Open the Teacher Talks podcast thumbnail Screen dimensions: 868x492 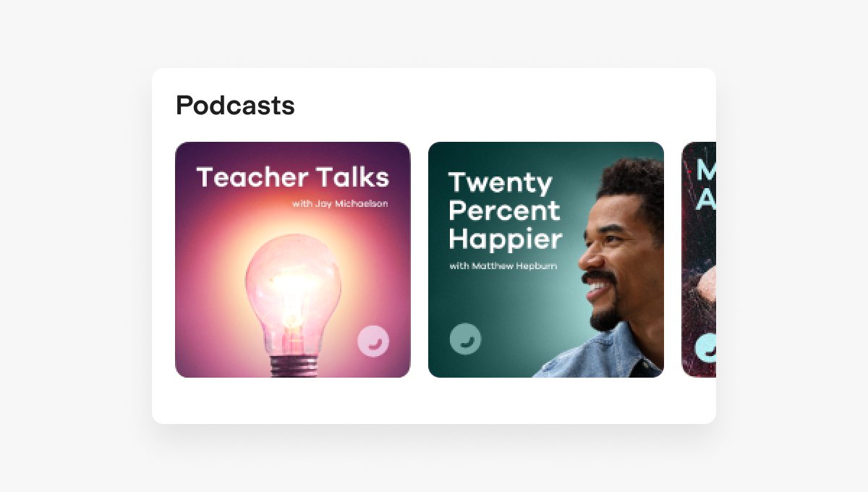click(293, 260)
